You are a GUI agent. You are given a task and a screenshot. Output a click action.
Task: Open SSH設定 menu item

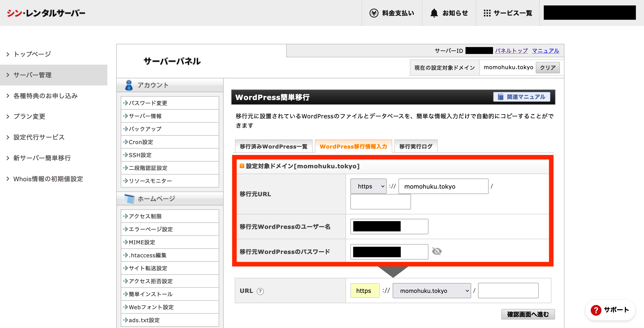coord(170,155)
